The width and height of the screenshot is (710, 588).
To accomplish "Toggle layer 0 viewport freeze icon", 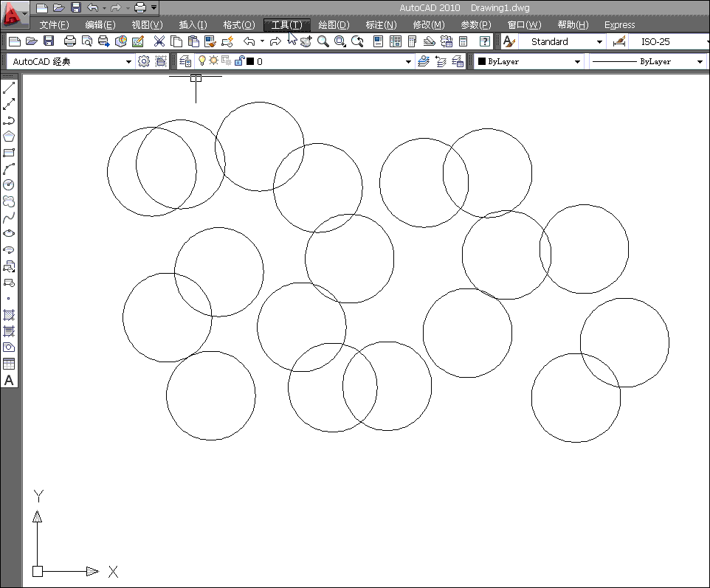I will [227, 60].
